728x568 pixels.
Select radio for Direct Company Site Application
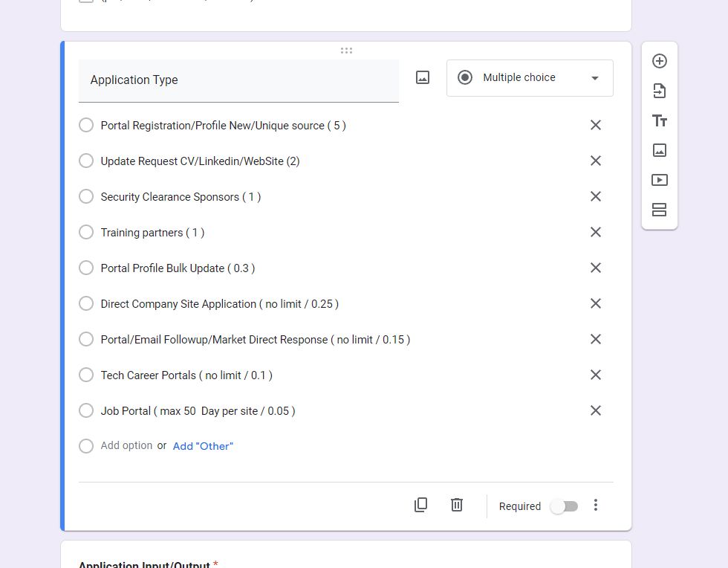coord(86,303)
